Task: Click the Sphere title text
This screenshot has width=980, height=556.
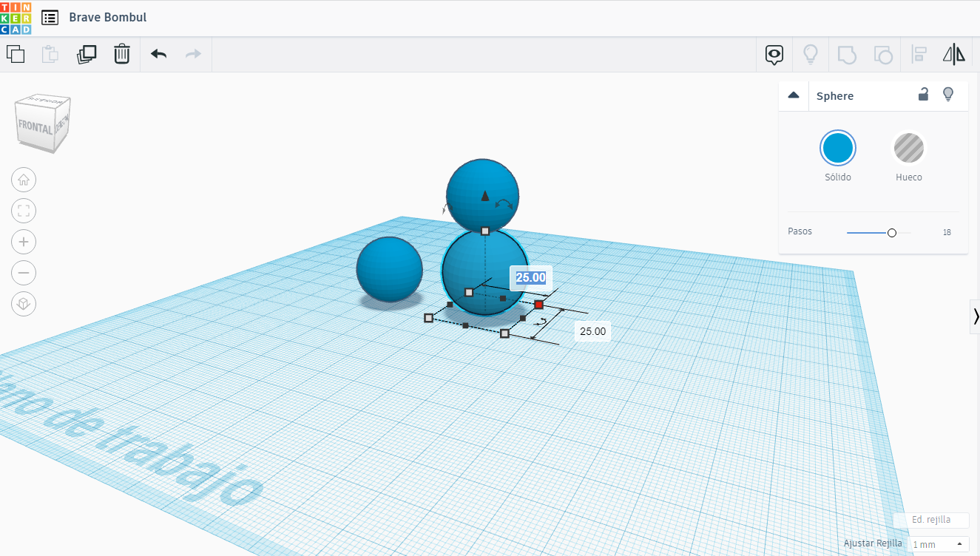Action: coord(835,96)
